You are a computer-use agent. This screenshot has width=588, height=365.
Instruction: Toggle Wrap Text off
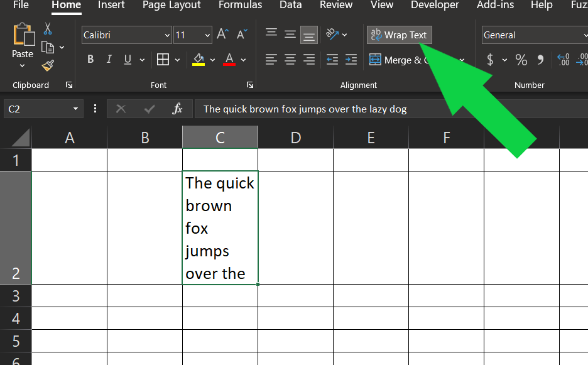pos(400,35)
